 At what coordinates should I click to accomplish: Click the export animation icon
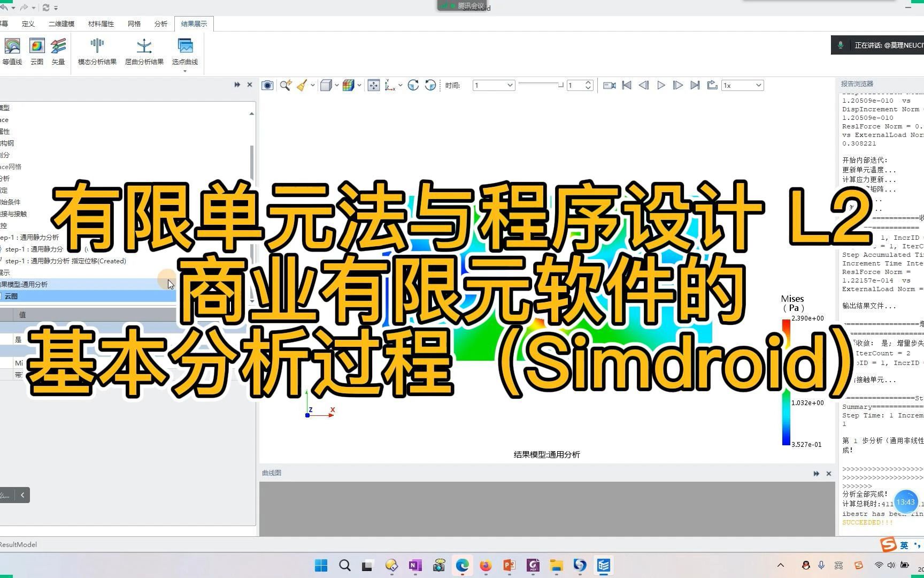(712, 85)
